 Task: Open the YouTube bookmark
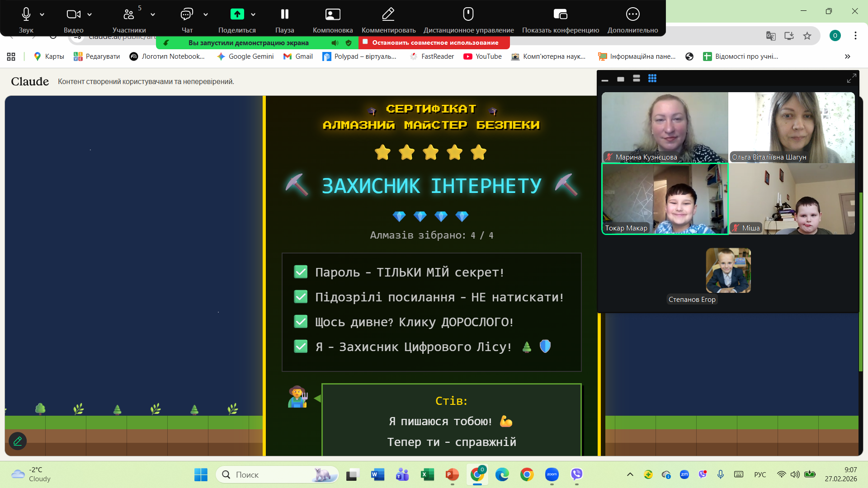(483, 56)
